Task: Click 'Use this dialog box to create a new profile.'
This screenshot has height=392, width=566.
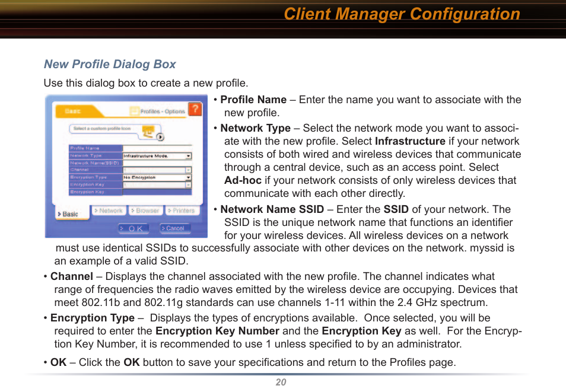Action: 146,83
